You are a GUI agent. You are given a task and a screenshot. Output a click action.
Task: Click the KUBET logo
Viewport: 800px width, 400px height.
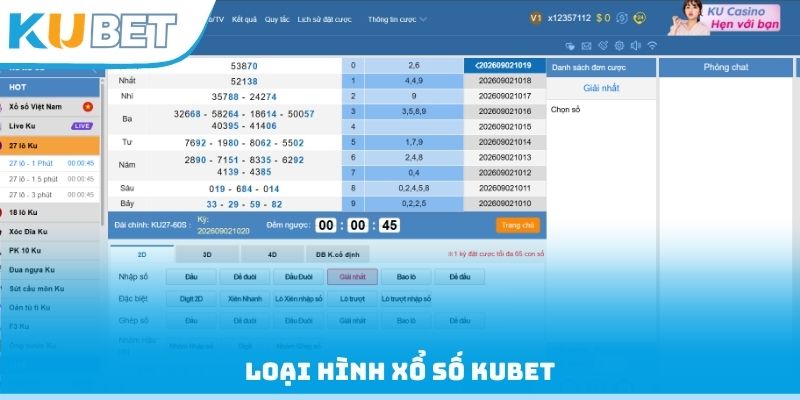tap(93, 31)
